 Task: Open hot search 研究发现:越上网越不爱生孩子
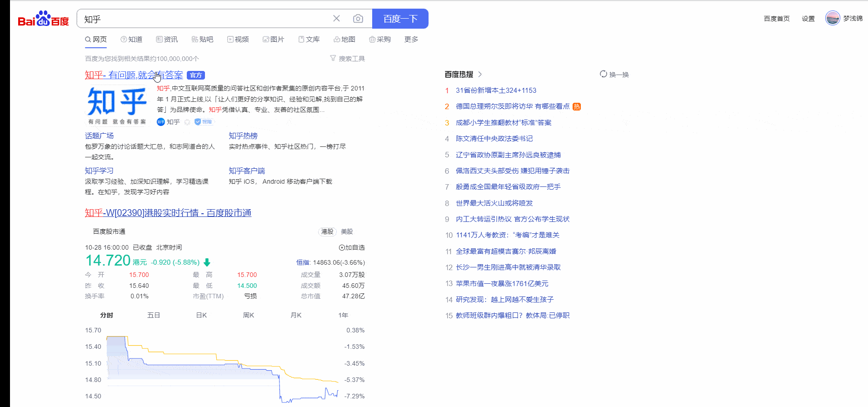coord(504,300)
